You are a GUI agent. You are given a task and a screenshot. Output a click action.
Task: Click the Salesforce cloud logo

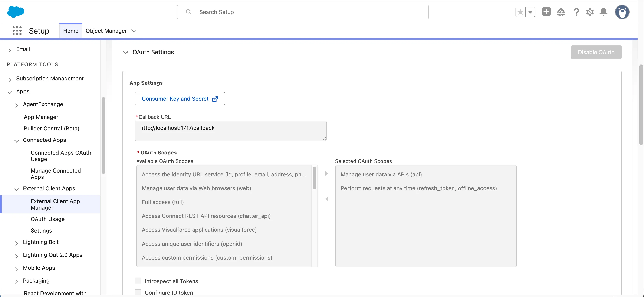point(16,12)
